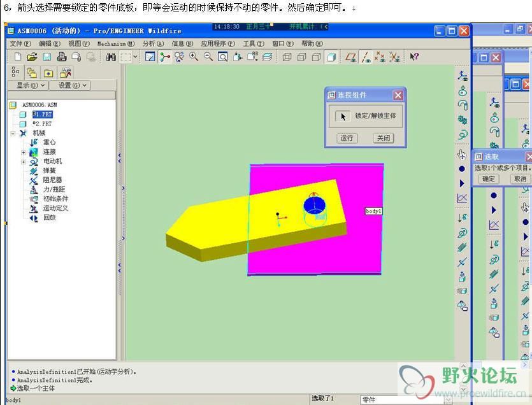Define gravity with the g-arrow icon, front window
Viewport: 532px width, 405px height.
pyautogui.click(x=462, y=217)
